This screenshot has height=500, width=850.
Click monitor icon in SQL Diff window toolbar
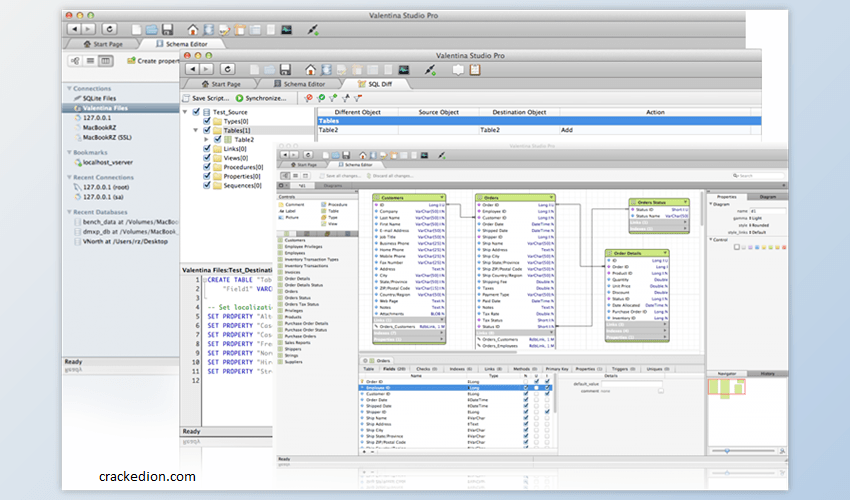coord(404,70)
